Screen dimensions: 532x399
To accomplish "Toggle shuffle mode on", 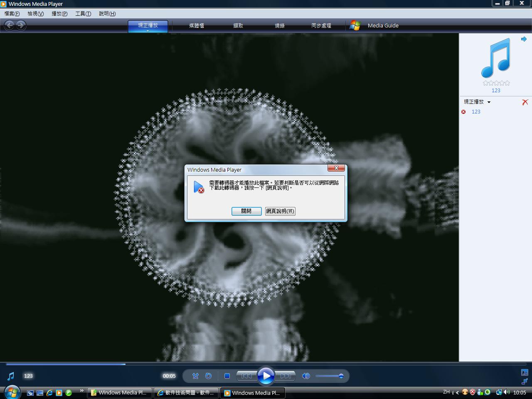I will [x=195, y=376].
